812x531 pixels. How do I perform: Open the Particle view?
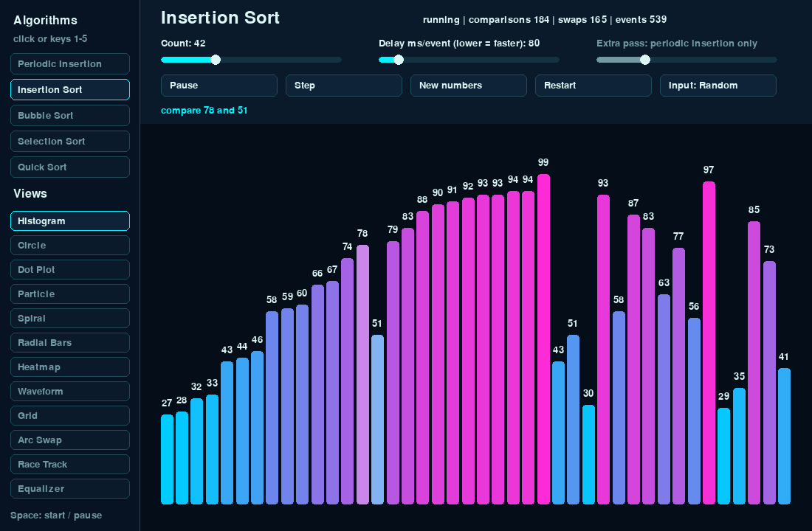[x=70, y=294]
